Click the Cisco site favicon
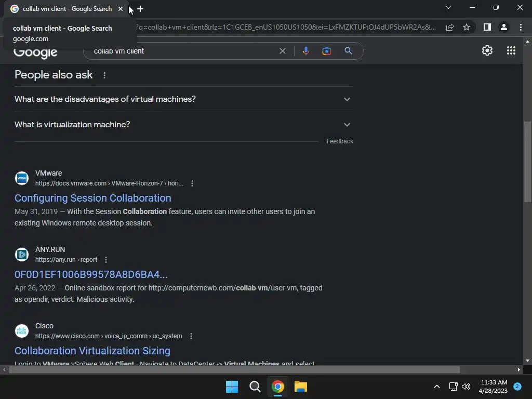The width and height of the screenshot is (532, 399). tap(22, 331)
